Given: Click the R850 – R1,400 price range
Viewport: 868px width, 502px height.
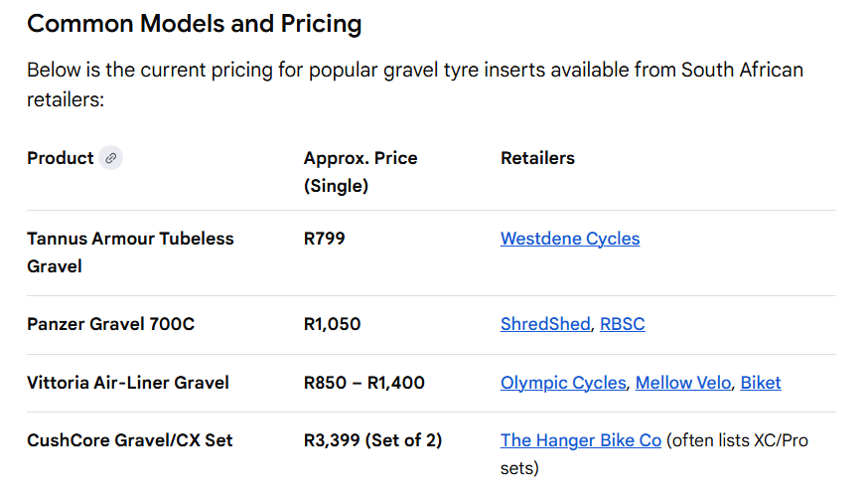Looking at the screenshot, I should (x=364, y=383).
